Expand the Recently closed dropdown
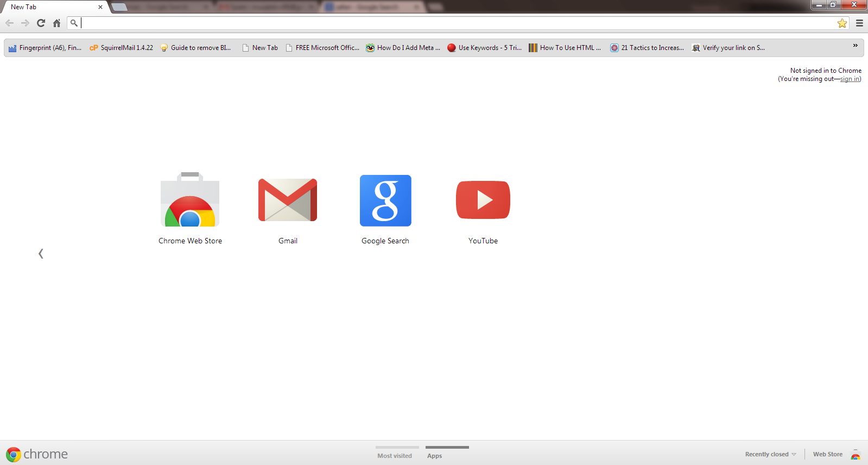 point(771,454)
